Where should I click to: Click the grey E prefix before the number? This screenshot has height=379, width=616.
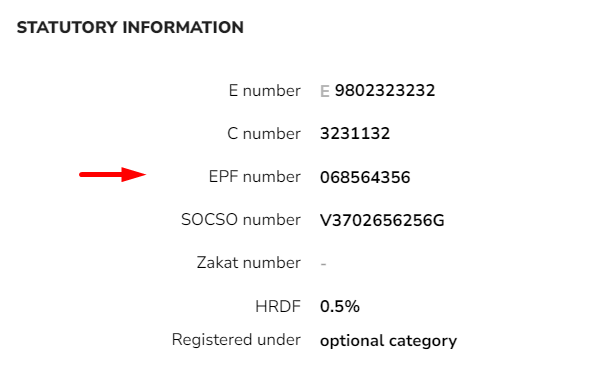click(324, 91)
